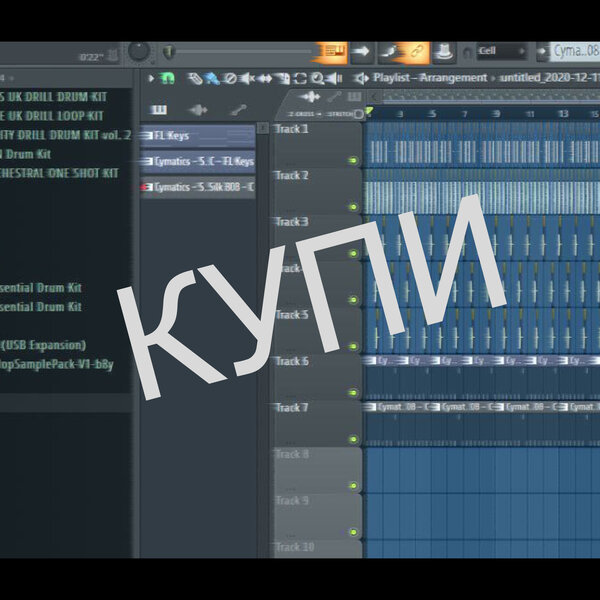Image resolution: width=600 pixels, height=600 pixels.
Task: Click the link chain icon in top toolbar
Action: [x=416, y=51]
